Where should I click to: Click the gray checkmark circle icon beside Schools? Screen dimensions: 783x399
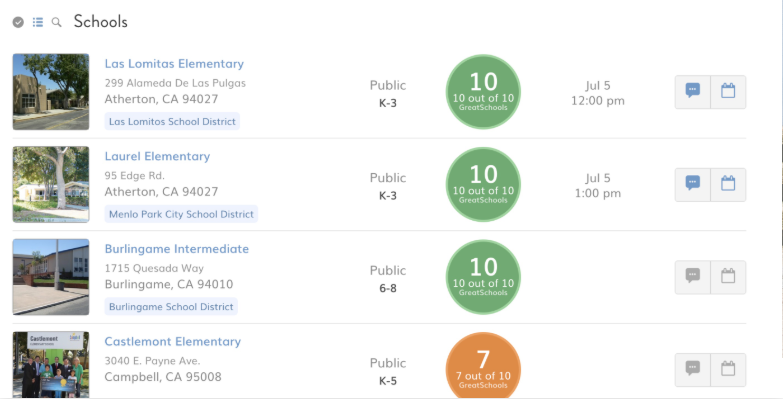click(18, 22)
